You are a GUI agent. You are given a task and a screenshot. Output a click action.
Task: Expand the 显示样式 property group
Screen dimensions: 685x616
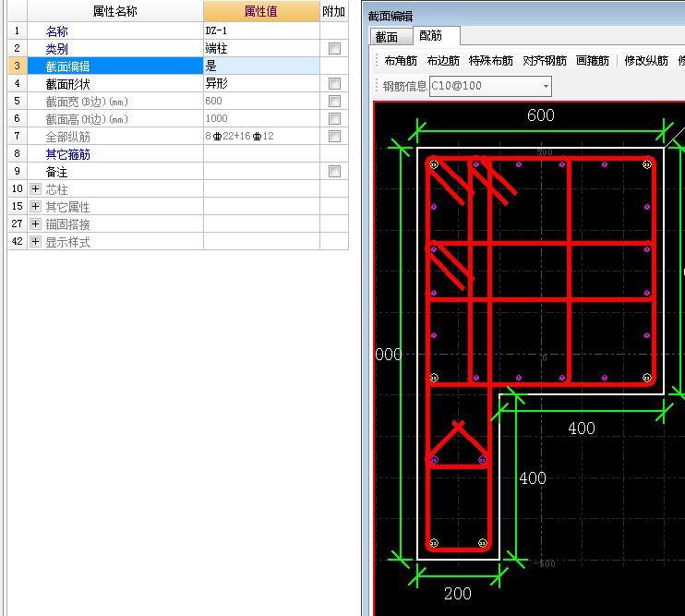tap(35, 241)
